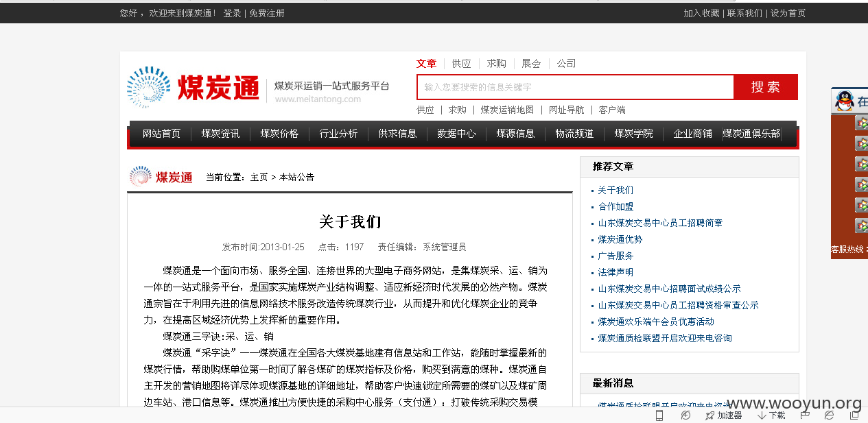Open 煤炭通欢乐端午会员优惠活动 article link
The height and width of the screenshot is (423, 868).
point(656,322)
